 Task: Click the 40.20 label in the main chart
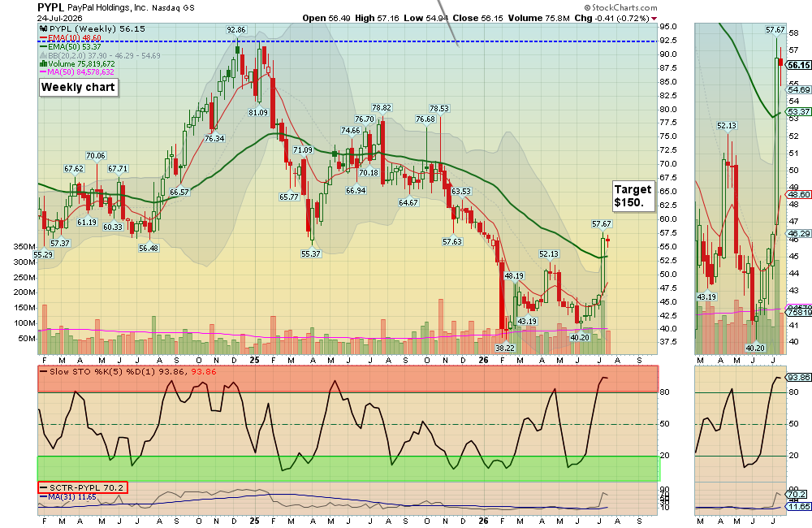(x=580, y=337)
